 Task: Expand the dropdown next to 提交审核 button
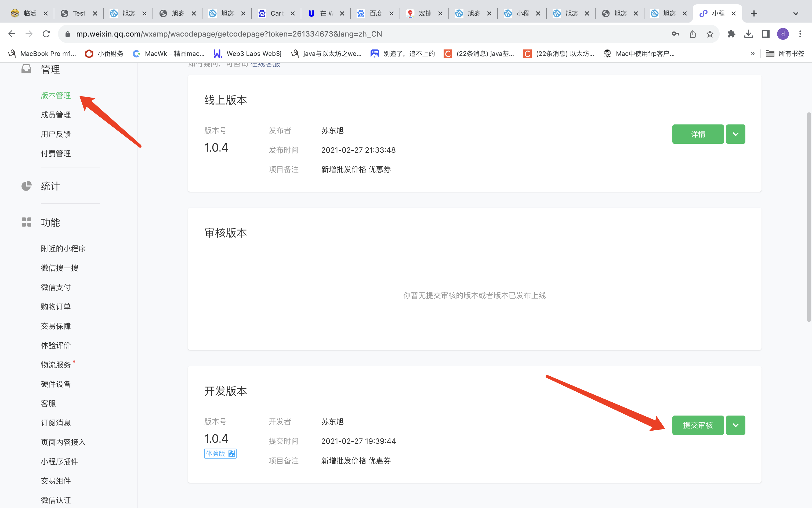(x=735, y=425)
